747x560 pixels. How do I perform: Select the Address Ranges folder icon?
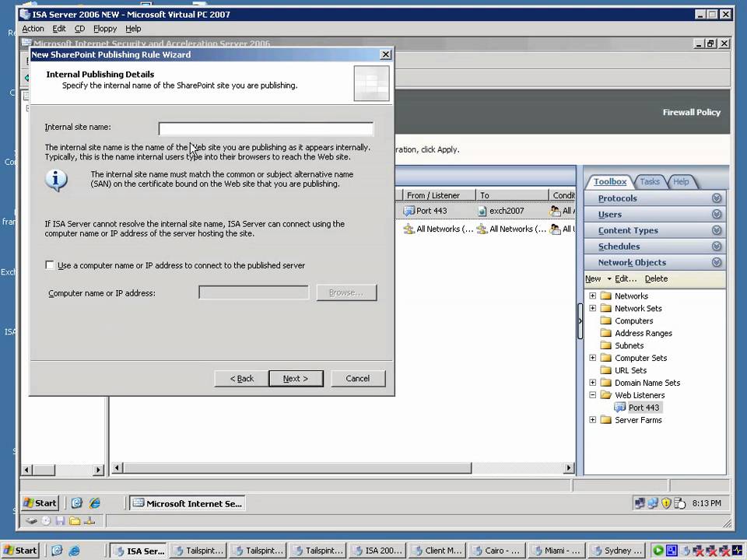606,333
